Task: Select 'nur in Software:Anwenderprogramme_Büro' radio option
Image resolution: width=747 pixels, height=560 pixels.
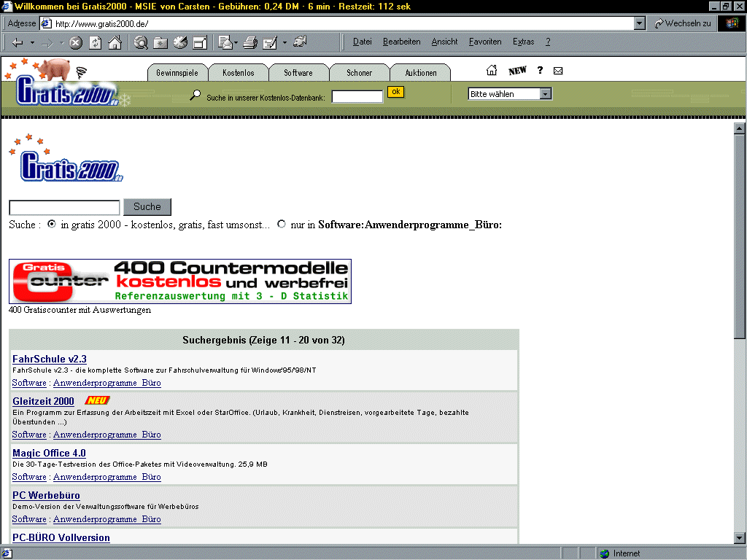Action: (x=282, y=224)
